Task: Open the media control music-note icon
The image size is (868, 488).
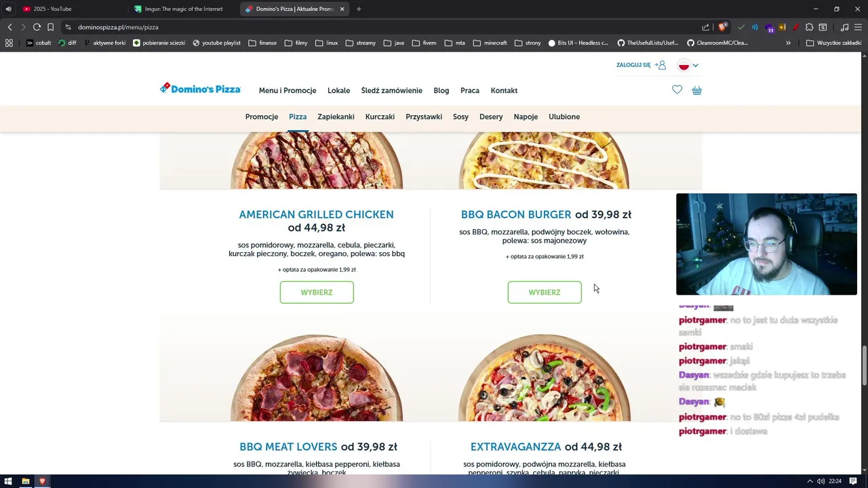Action: 844,27
